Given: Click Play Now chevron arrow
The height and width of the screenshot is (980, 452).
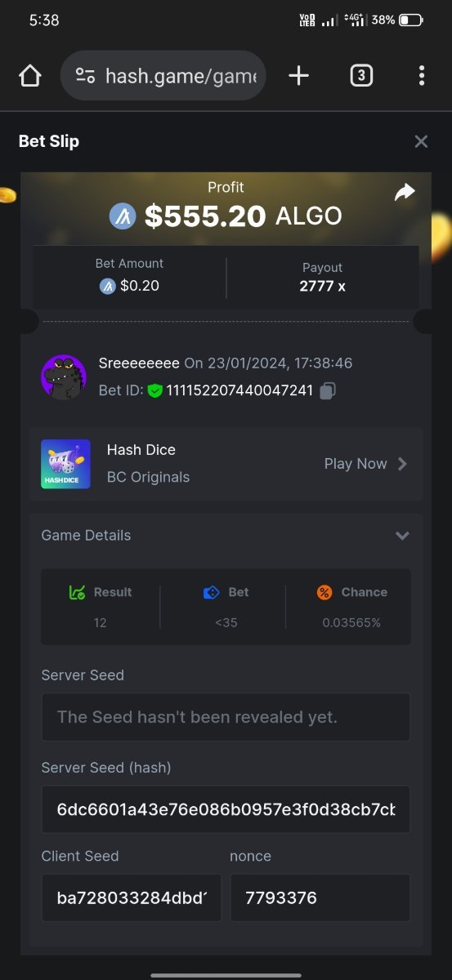Looking at the screenshot, I should (x=402, y=464).
